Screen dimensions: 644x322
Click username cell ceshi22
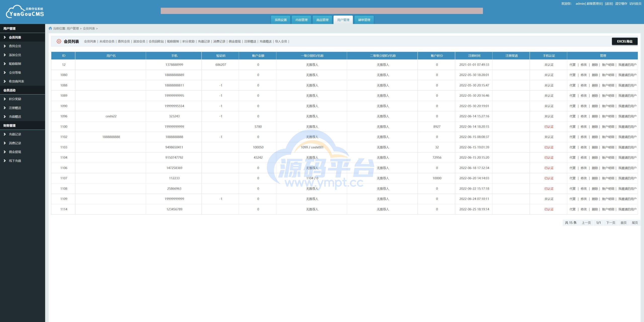click(111, 116)
